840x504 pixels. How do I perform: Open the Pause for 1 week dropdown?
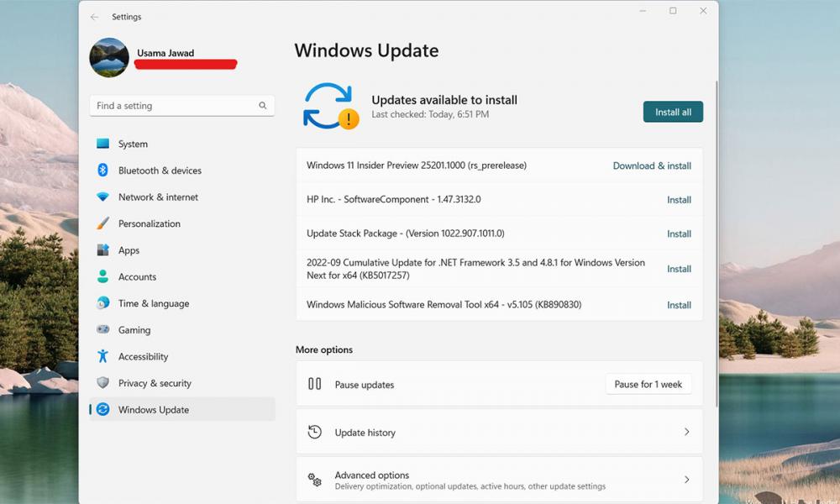[x=648, y=384]
